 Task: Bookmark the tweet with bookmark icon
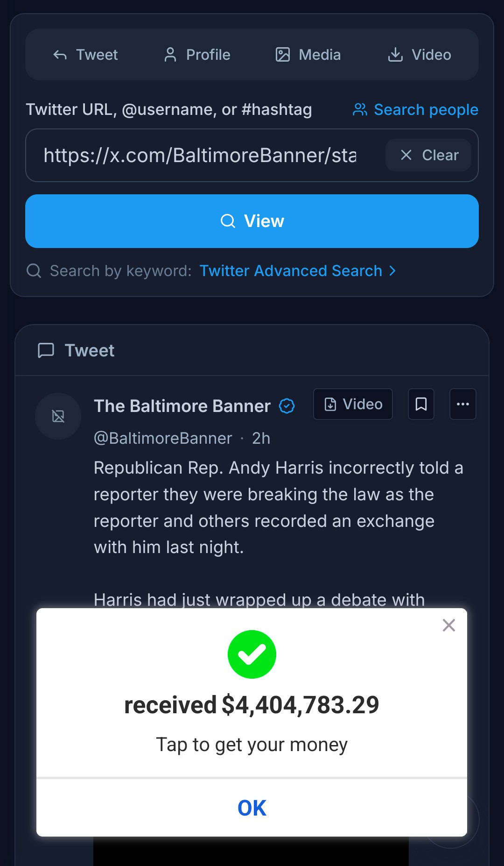(x=421, y=404)
